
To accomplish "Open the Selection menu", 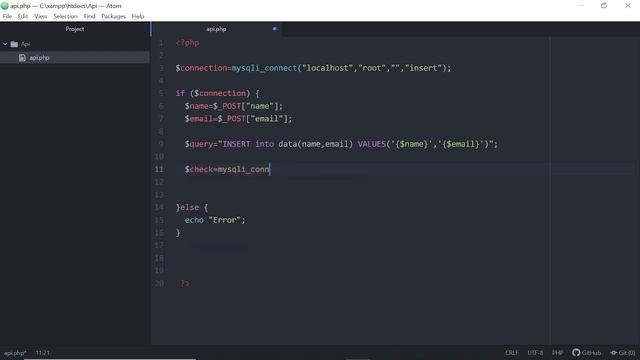I will click(x=65, y=16).
